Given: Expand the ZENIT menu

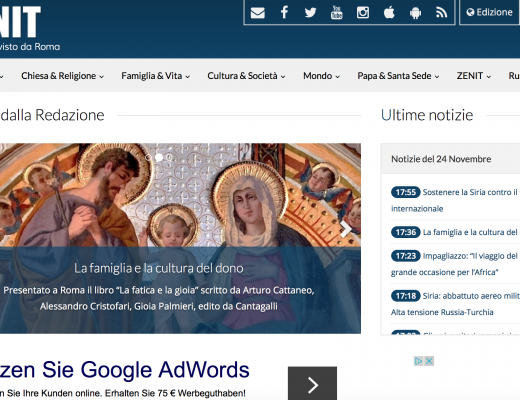Looking at the screenshot, I should 474,76.
